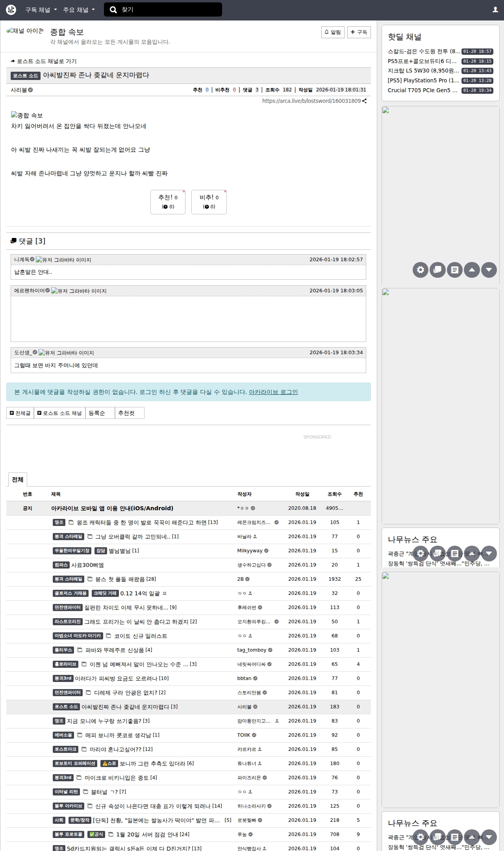The width and height of the screenshot is (504, 851).
Task: Open post 사료300뻬엠
Action: 87,565
